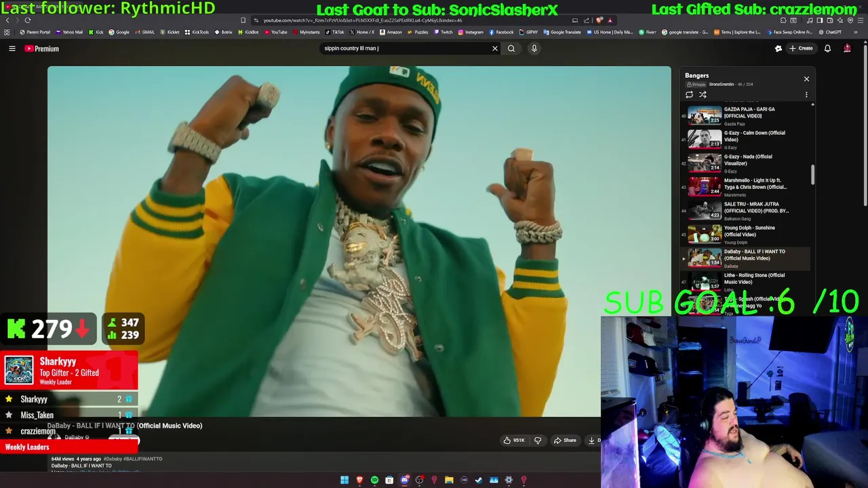Click the DaBaby video player
The height and width of the screenshot is (488, 868).
click(359, 241)
